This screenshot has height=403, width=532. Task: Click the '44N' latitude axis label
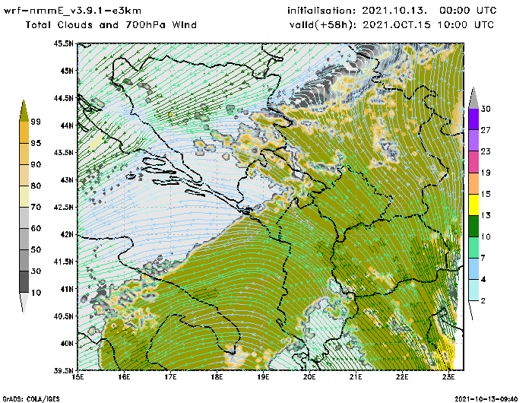[67, 125]
